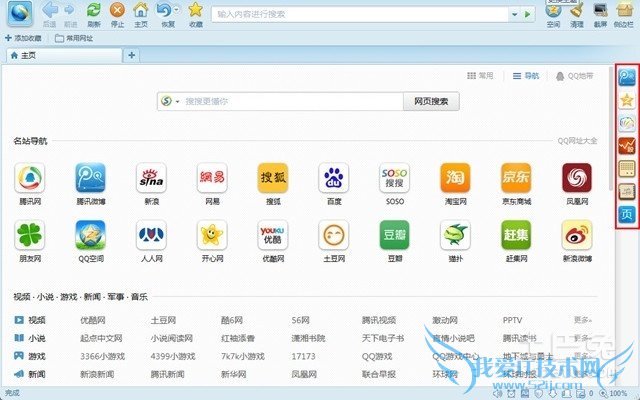Click the Back navigation arrow
Image resolution: width=640 pixels, height=400 pixels.
coord(50,10)
